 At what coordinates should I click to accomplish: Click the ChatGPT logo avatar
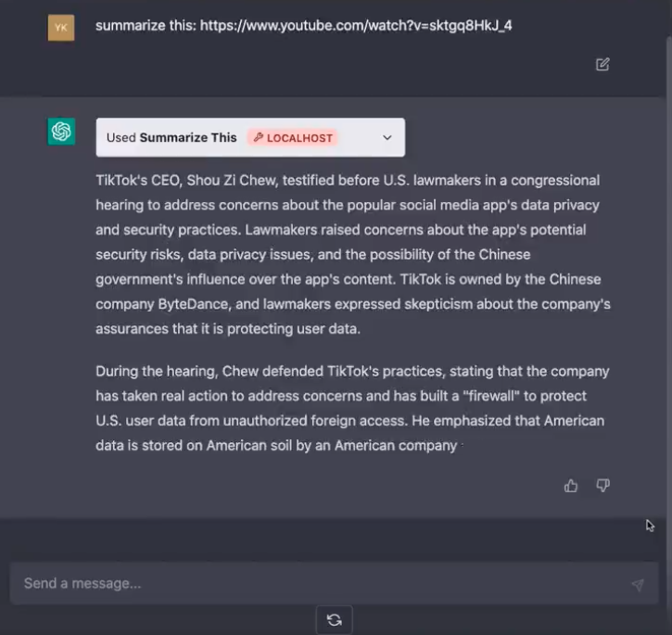pos(62,132)
